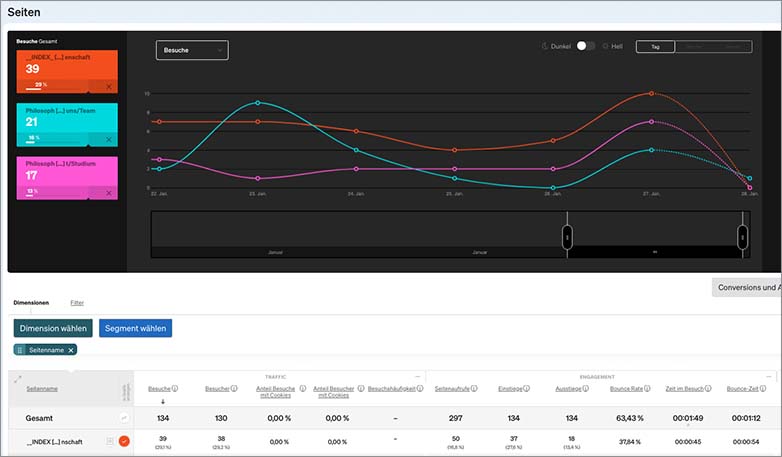Show info for Anteil Besucher mit Cookies
The width and height of the screenshot is (782, 457).
(x=361, y=389)
